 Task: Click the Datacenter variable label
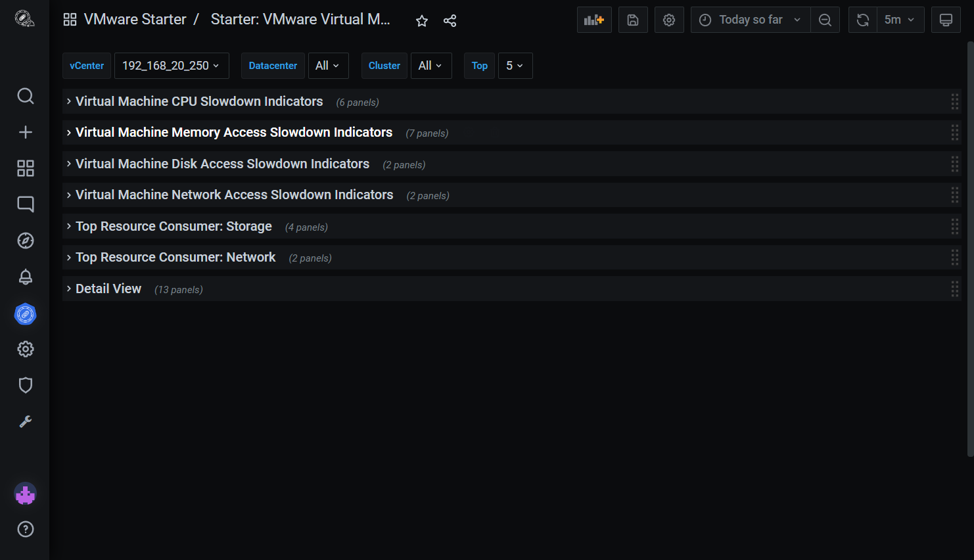[273, 66]
